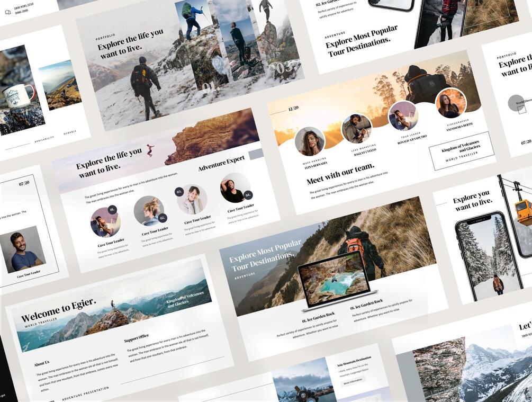Click the '12/20' page number

293,109
